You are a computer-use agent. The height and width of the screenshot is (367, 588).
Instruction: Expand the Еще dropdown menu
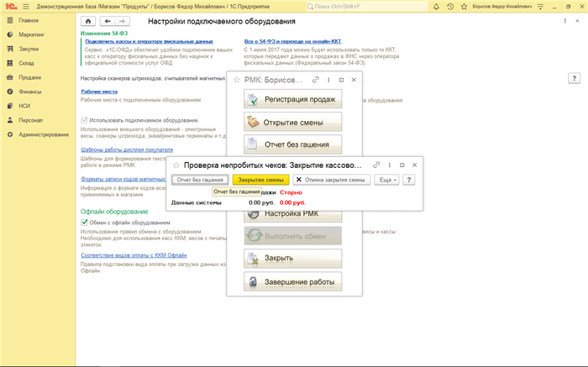coord(387,180)
